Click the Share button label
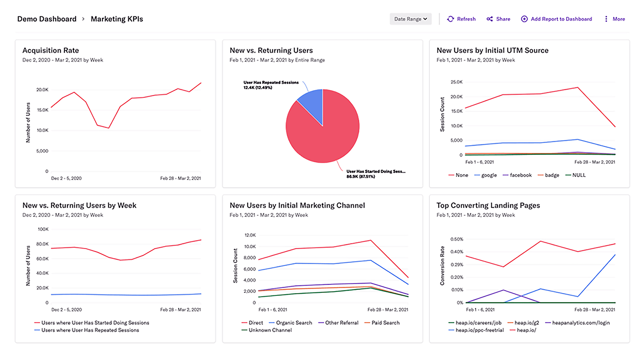Viewport: 644px width, 356px height. (x=503, y=19)
